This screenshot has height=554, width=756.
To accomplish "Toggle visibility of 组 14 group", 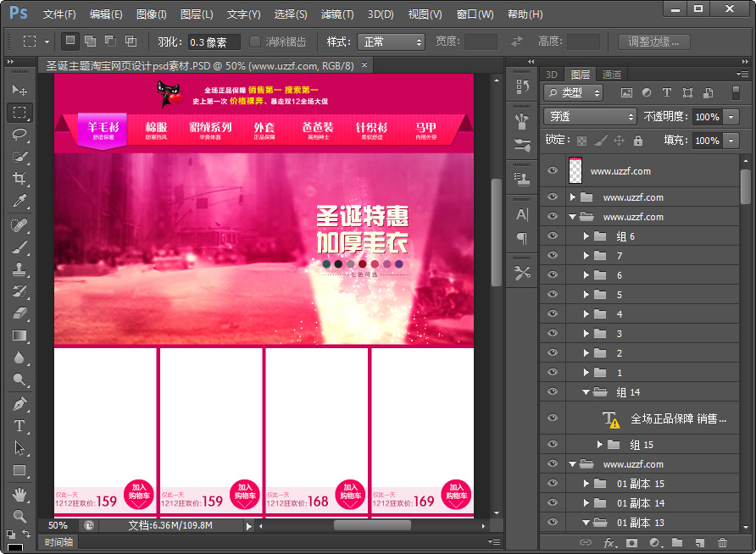I will (553, 392).
